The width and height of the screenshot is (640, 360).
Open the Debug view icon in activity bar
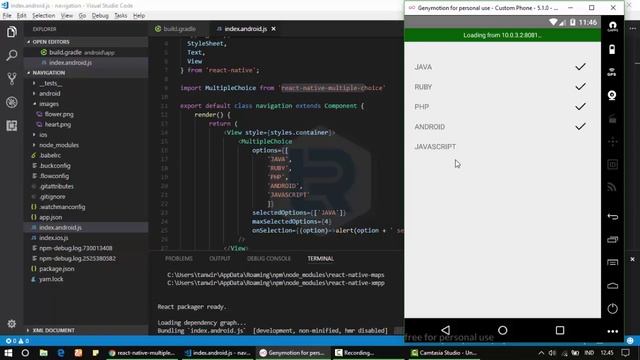tap(12, 102)
